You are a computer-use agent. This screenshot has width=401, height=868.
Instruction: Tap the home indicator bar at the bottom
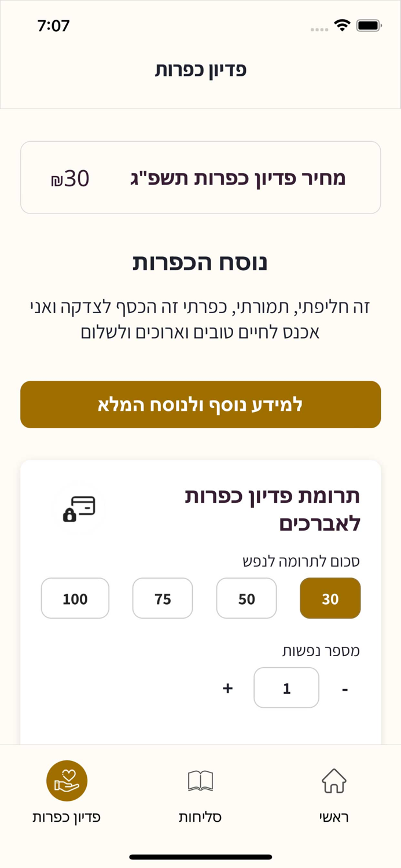click(200, 856)
